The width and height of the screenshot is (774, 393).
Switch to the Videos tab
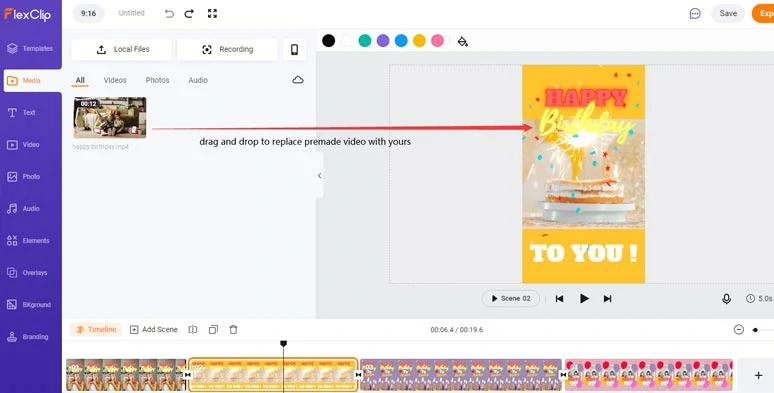[115, 80]
